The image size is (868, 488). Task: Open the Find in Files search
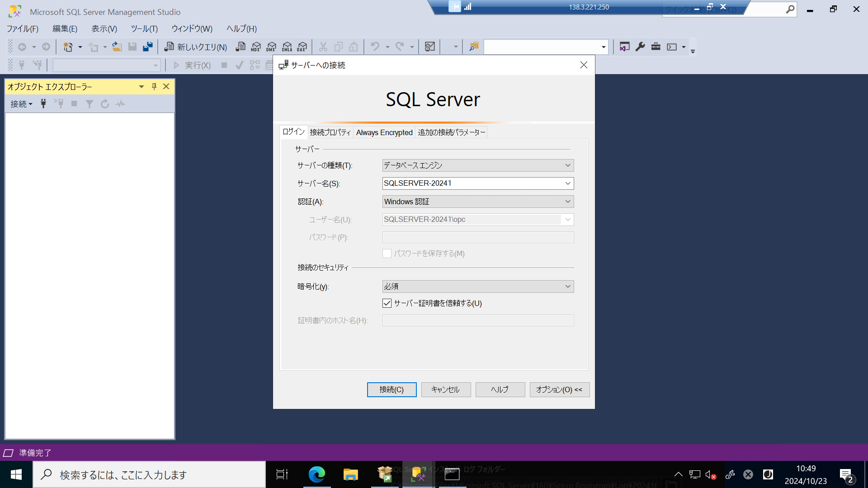coord(473,47)
